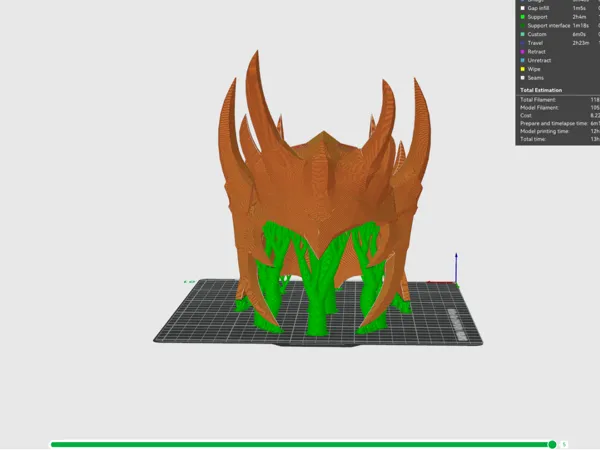This screenshot has width=600, height=450.
Task: Click the Support interface legend label
Action: (549, 26)
